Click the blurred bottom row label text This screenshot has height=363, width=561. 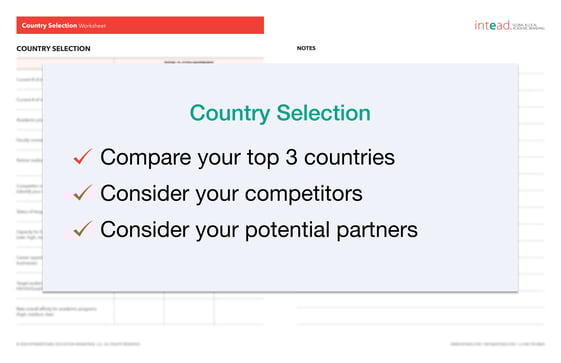(x=56, y=312)
